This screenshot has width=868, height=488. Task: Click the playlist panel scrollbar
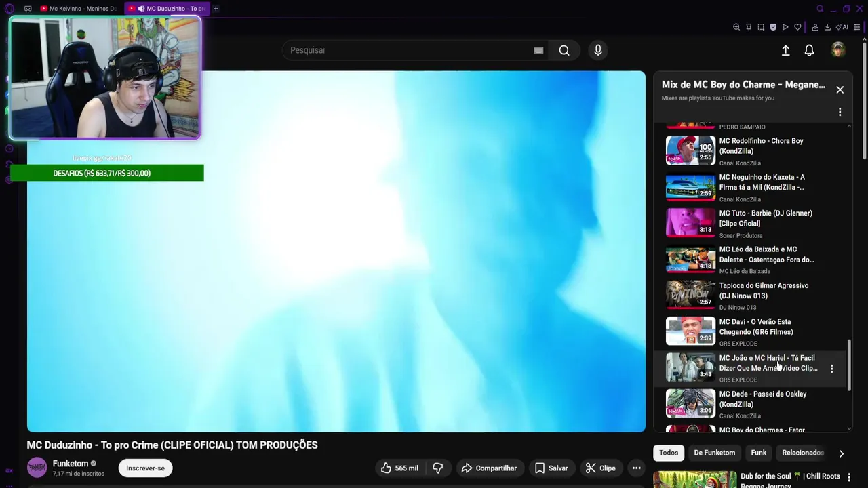848,364
